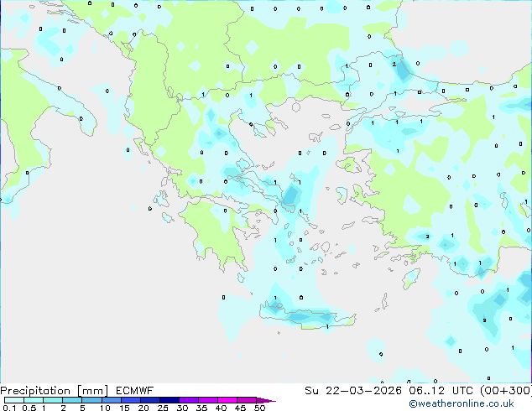
Task: Pick the 45–50 mm legend swatch
Action: point(247,400)
